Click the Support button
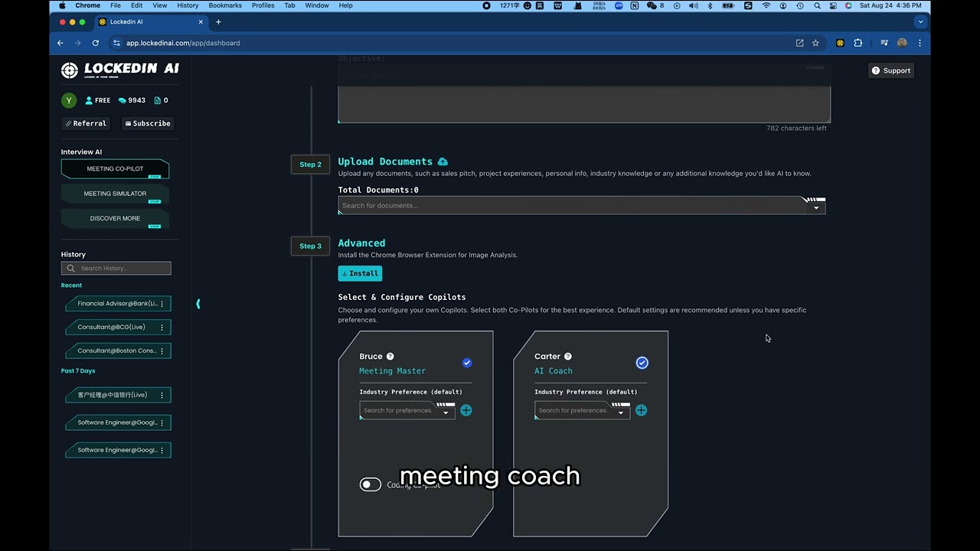This screenshot has width=980, height=551. [x=891, y=70]
